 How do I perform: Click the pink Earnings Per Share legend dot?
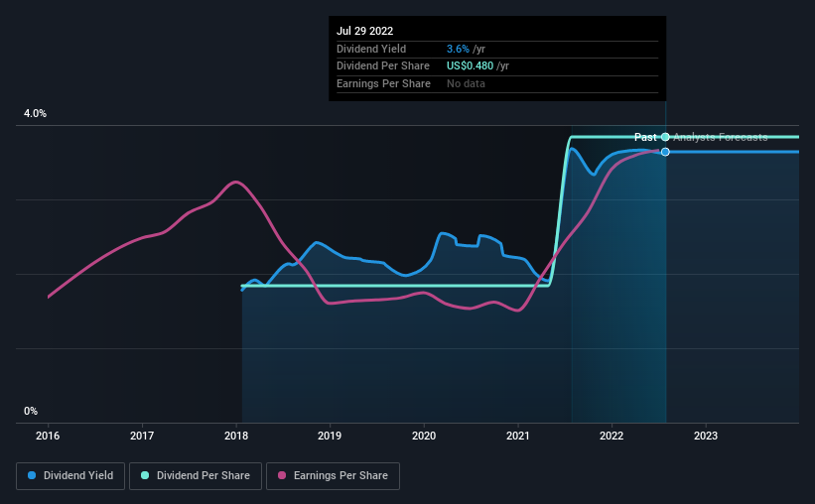coord(282,475)
